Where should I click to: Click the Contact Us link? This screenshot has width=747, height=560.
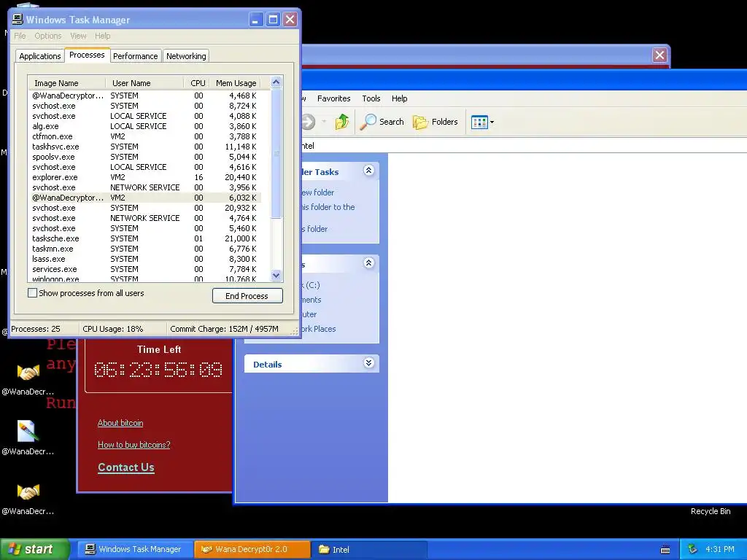point(125,467)
